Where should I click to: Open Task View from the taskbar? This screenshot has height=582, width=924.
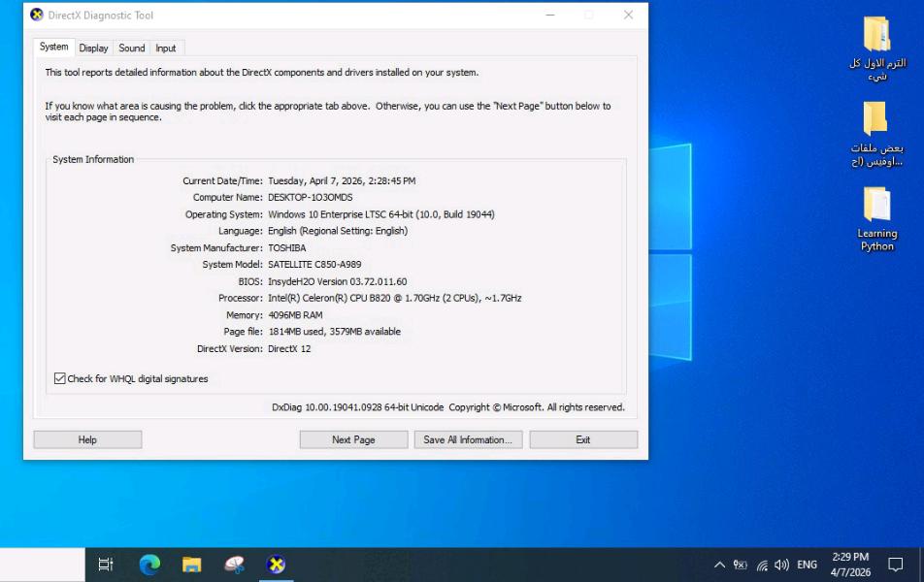(106, 565)
